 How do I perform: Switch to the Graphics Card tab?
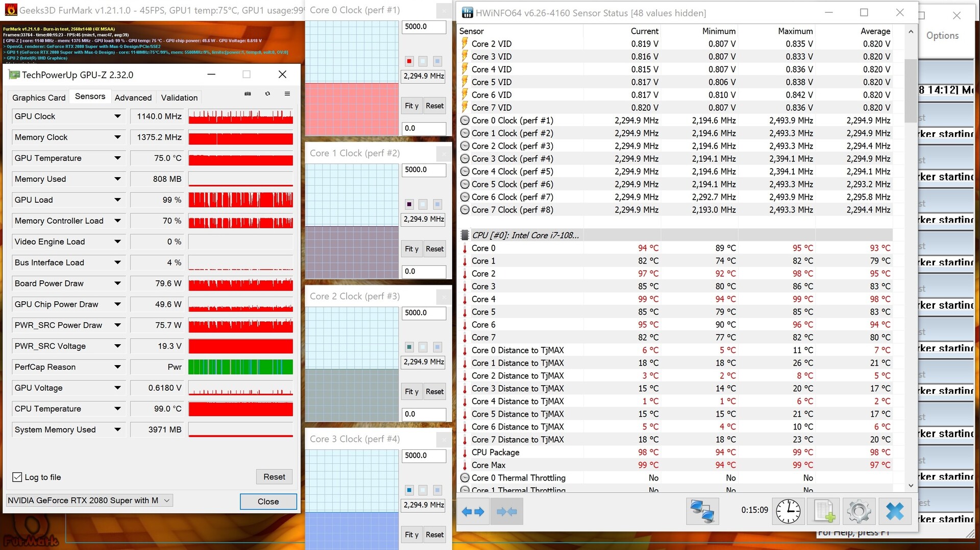(x=39, y=98)
